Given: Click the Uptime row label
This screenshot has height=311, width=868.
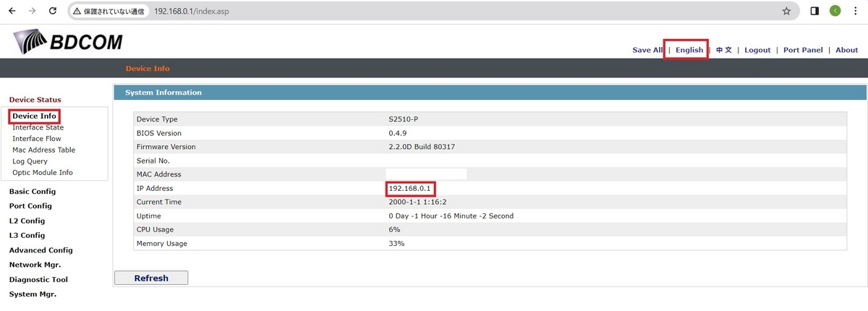Looking at the screenshot, I should point(149,216).
